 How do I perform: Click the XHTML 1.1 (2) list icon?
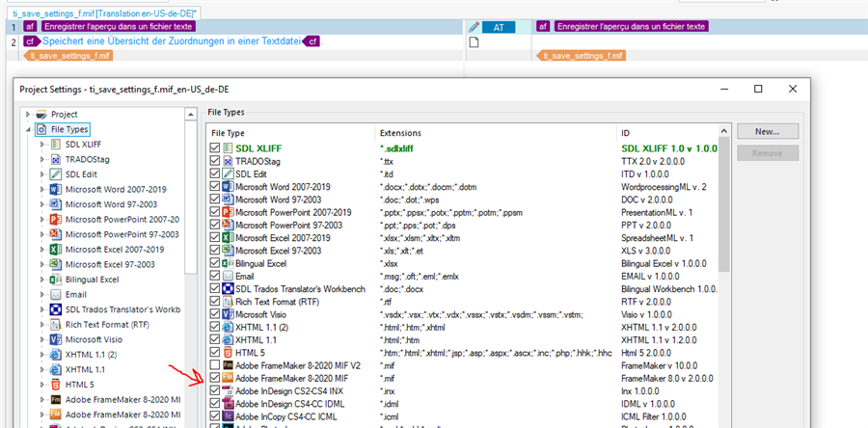click(x=228, y=328)
